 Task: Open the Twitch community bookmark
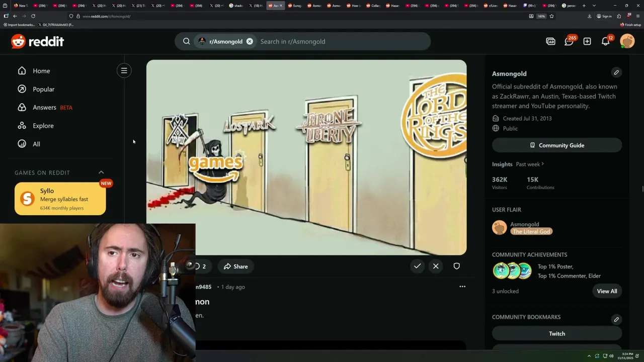[x=557, y=333]
